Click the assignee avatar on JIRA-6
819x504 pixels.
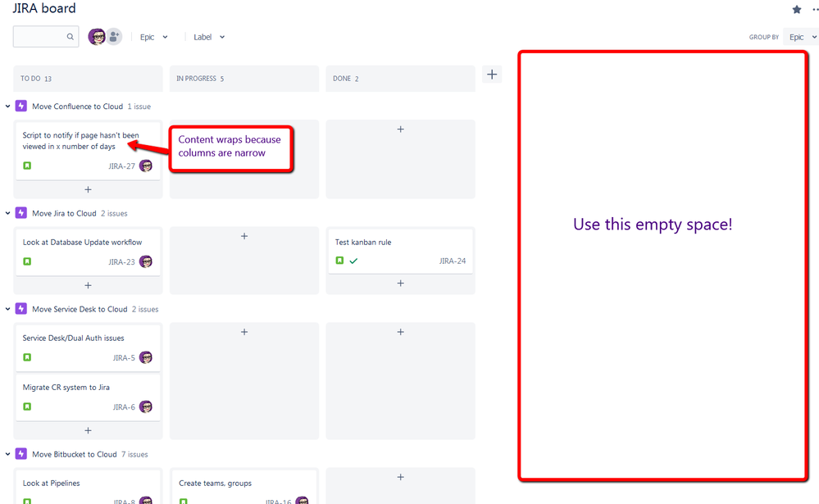146,406
